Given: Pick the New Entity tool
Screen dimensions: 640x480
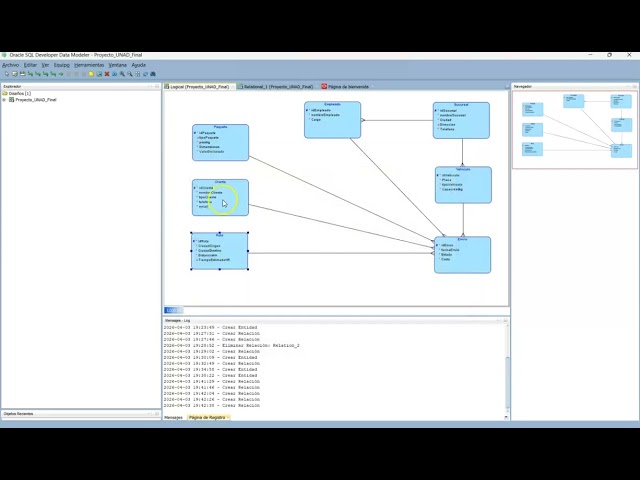Looking at the screenshot, I should (x=15, y=74).
